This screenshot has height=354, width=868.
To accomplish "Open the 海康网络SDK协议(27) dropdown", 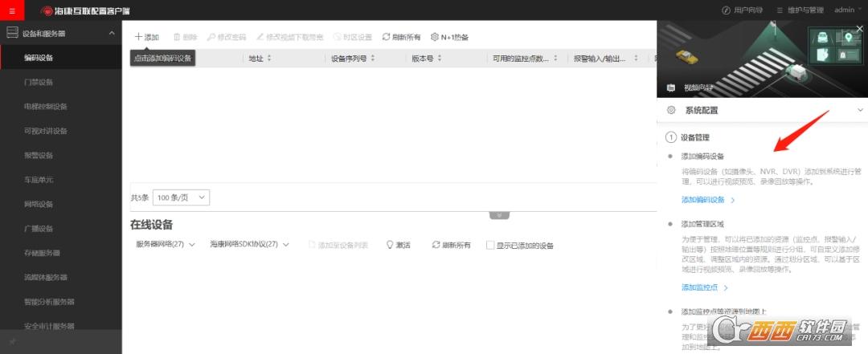I will 249,245.
